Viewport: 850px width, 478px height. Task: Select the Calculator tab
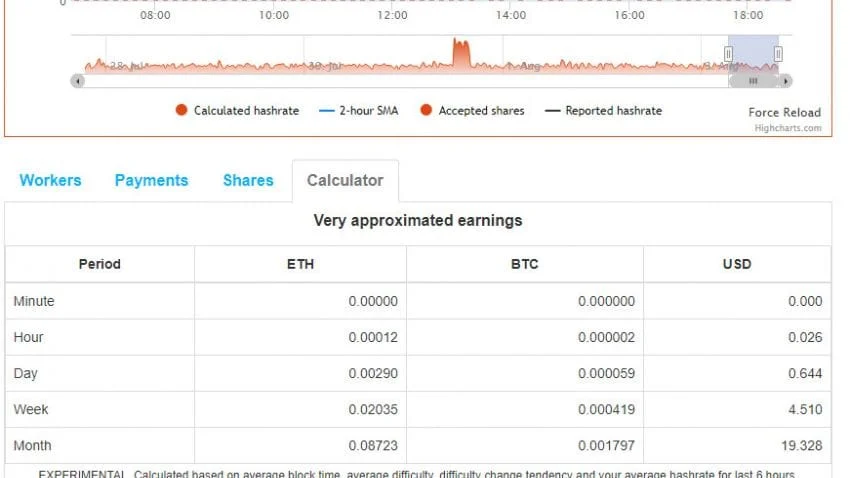pos(345,180)
